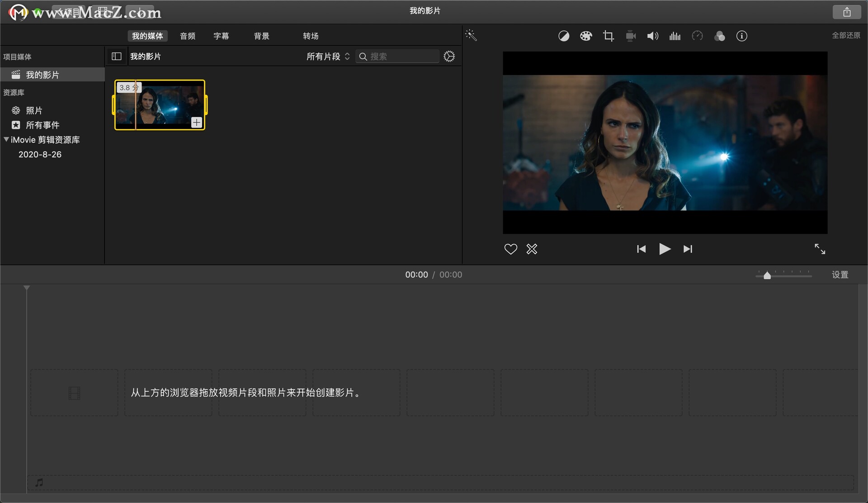868x503 pixels.
Task: Collapse the iMovie 剪辑资源库 tree
Action: point(6,139)
